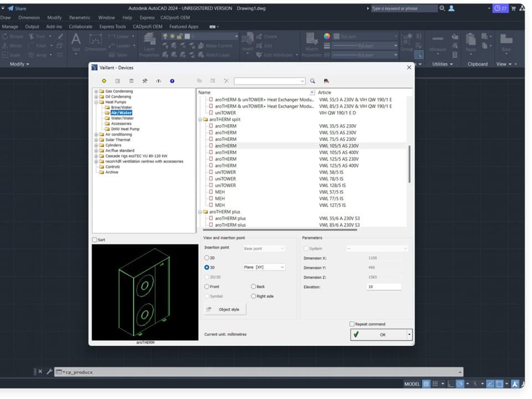
Task: Click the command line wrench customize icon
Action: pos(49,372)
